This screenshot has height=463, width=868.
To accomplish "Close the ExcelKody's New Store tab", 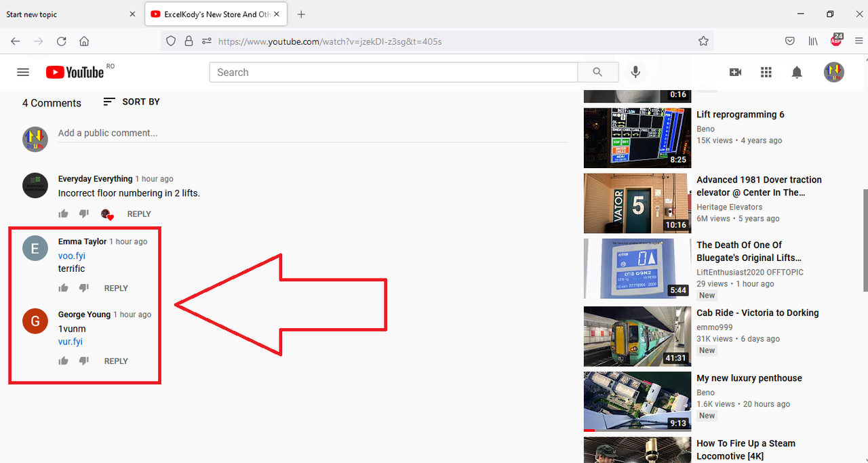I will (x=276, y=14).
